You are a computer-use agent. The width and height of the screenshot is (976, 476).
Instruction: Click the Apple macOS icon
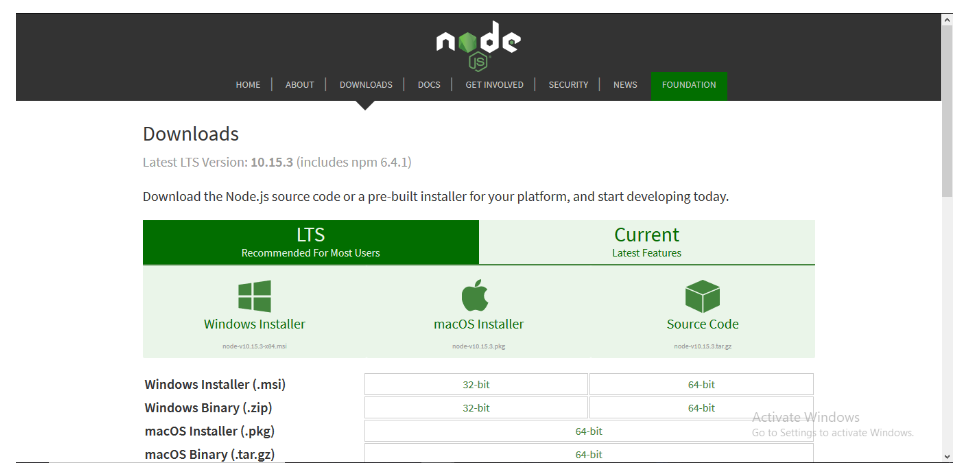click(475, 296)
